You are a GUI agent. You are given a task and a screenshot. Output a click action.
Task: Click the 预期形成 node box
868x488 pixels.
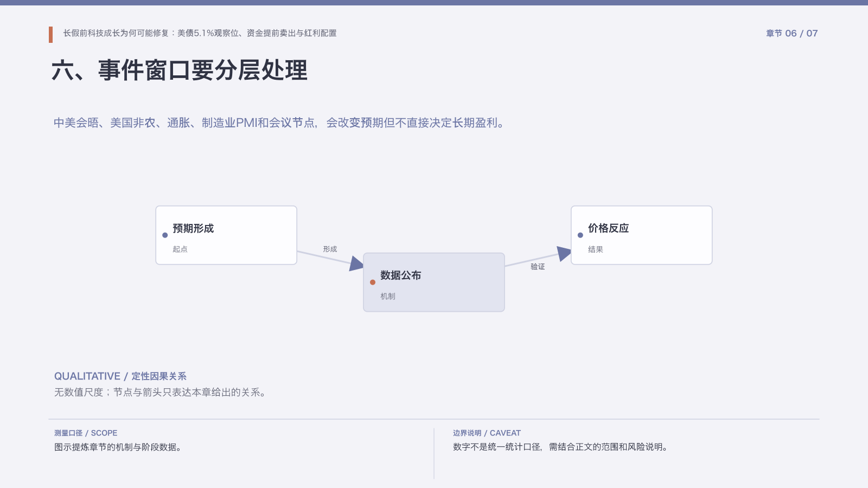tap(226, 235)
